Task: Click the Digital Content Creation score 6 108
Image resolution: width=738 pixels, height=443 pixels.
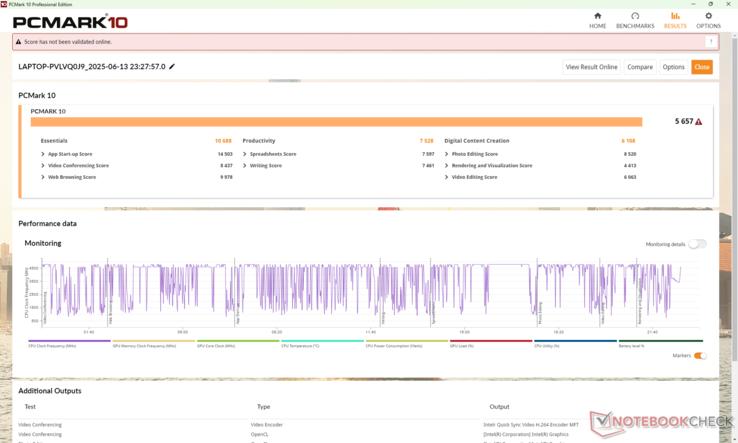Action: click(x=628, y=141)
